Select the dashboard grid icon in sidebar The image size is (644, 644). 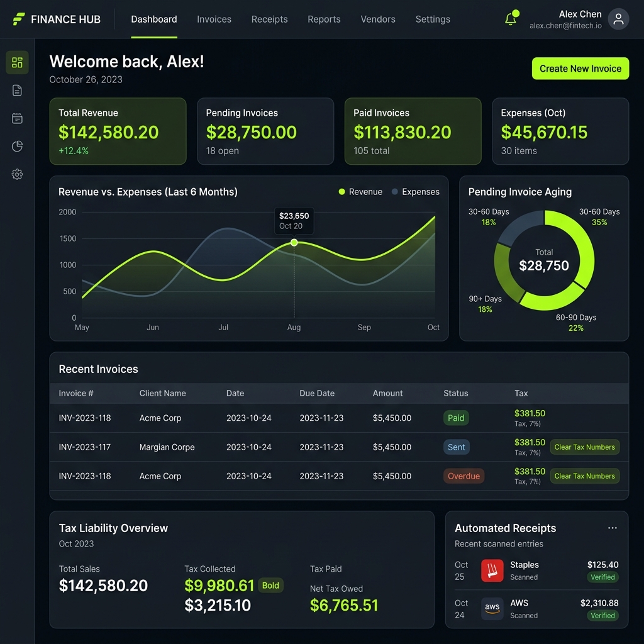click(x=17, y=62)
